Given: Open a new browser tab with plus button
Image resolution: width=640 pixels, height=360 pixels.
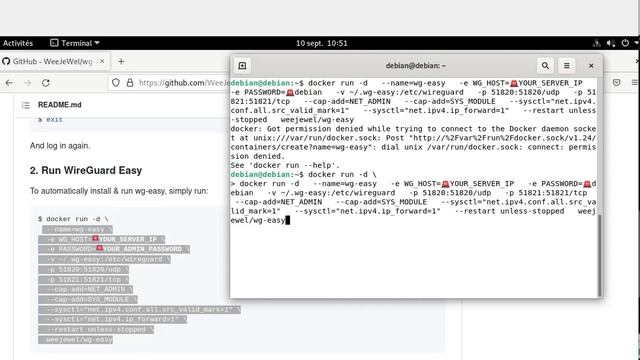Looking at the screenshot, I should (x=121, y=61).
